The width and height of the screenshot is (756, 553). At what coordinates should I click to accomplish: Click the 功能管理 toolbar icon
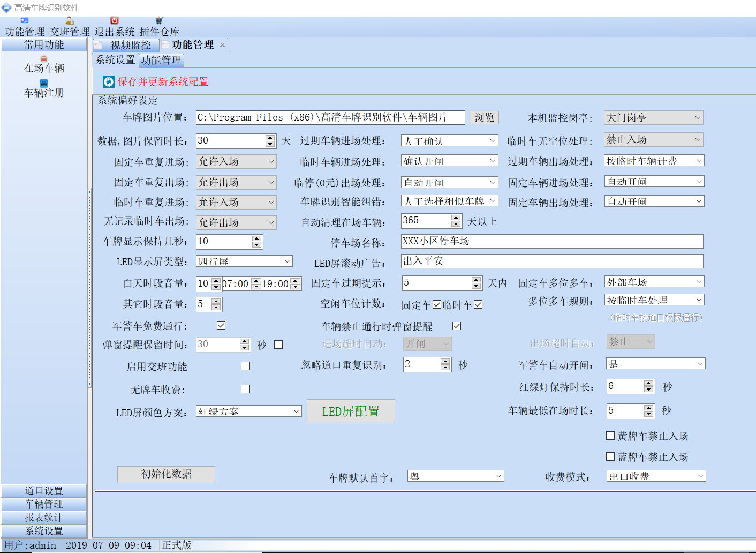coord(25,20)
